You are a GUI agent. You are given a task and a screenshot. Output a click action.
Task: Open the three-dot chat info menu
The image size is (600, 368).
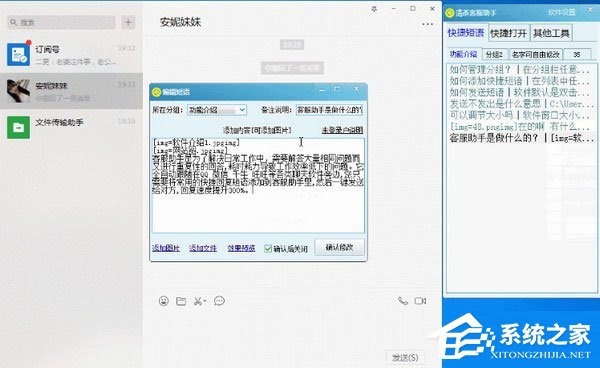(427, 24)
